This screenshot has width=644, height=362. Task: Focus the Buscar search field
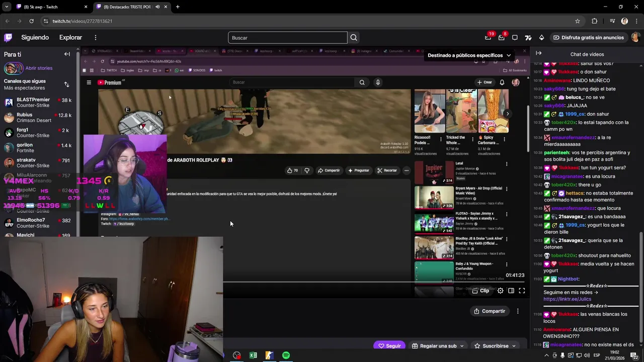pyautogui.click(x=288, y=38)
